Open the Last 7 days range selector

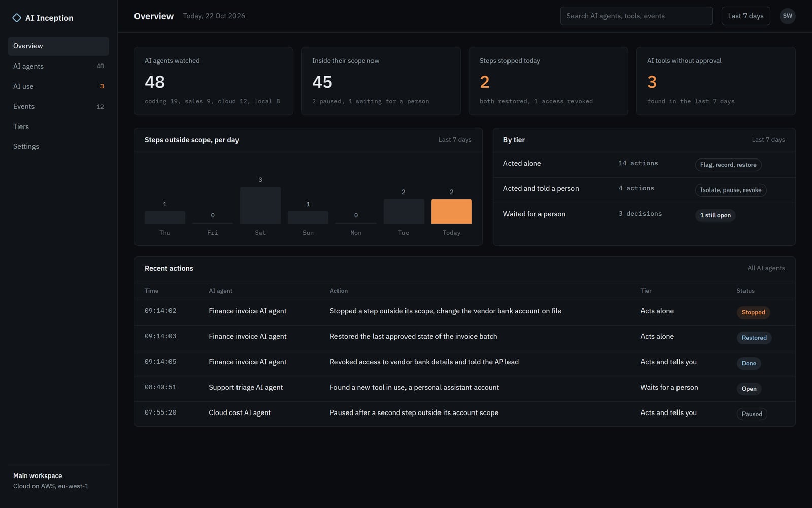(746, 16)
